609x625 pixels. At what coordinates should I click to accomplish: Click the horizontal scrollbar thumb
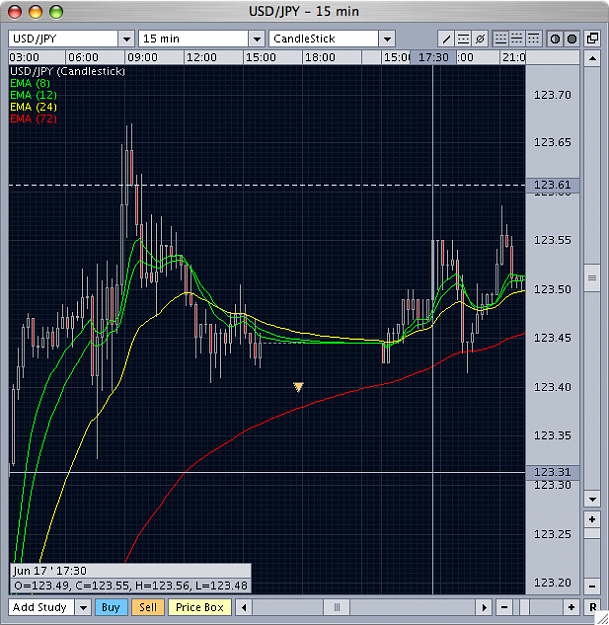tap(337, 607)
